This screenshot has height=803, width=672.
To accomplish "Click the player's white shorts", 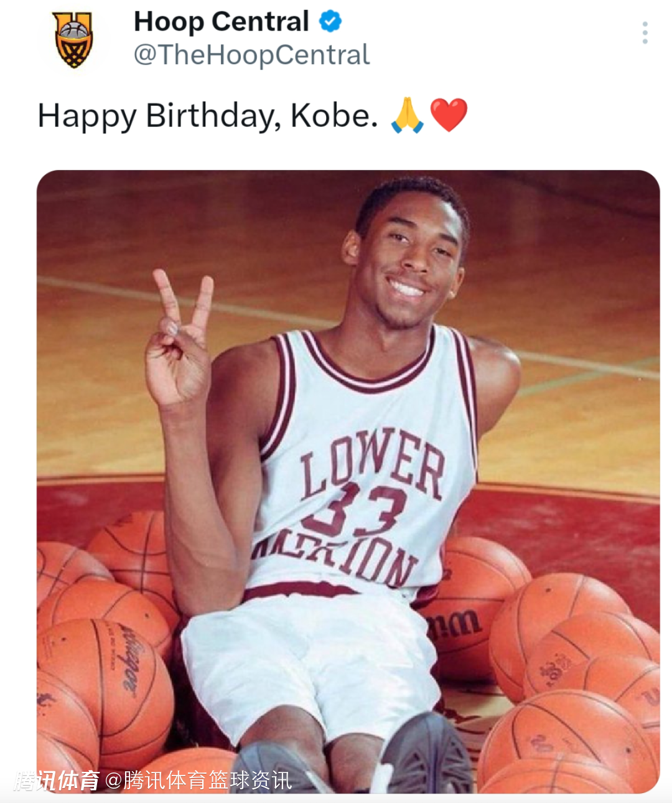I will click(x=311, y=660).
